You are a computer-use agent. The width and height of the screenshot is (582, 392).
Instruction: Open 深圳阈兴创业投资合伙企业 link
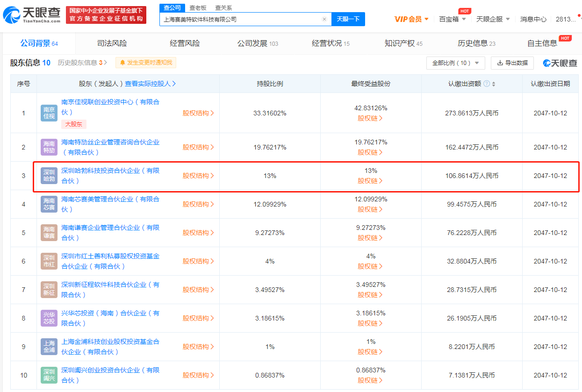(x=110, y=375)
